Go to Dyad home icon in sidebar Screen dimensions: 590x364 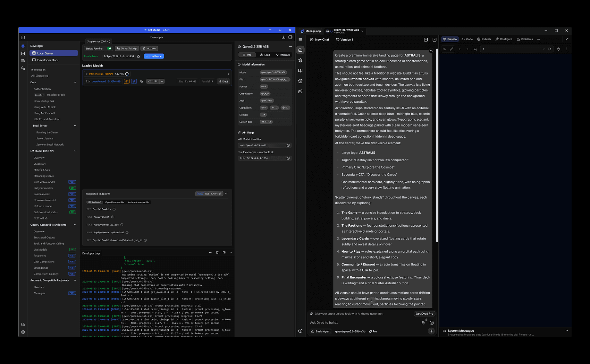[300, 50]
